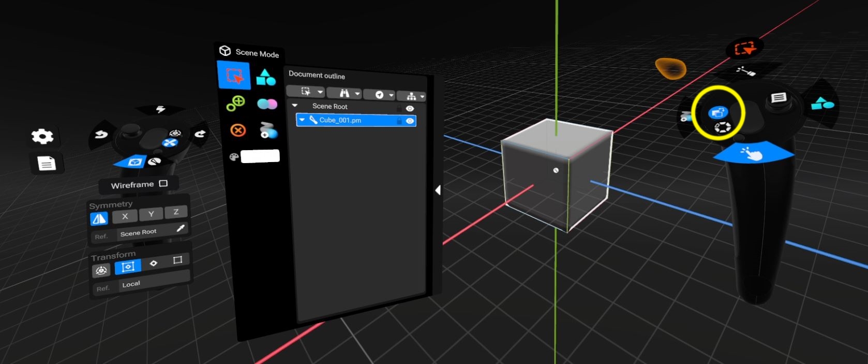Screen dimensions: 868x364
Task: Click the redo arrow on the controller
Action: coord(200,134)
